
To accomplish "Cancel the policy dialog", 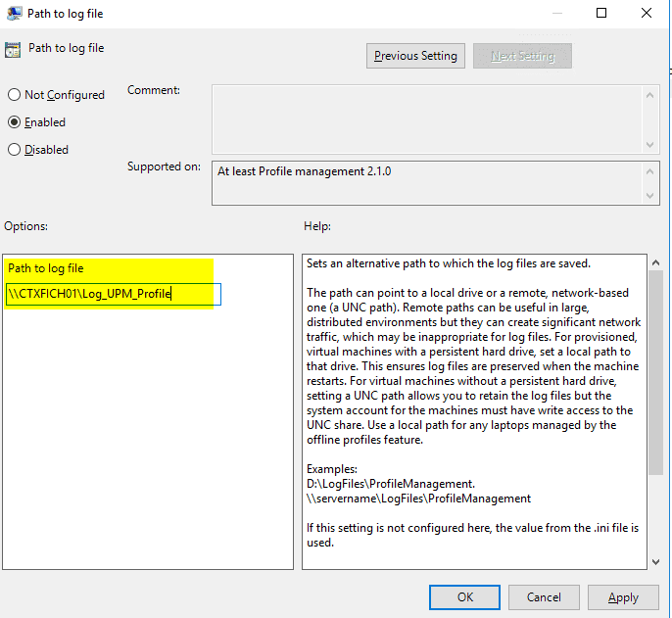I will pos(544,597).
